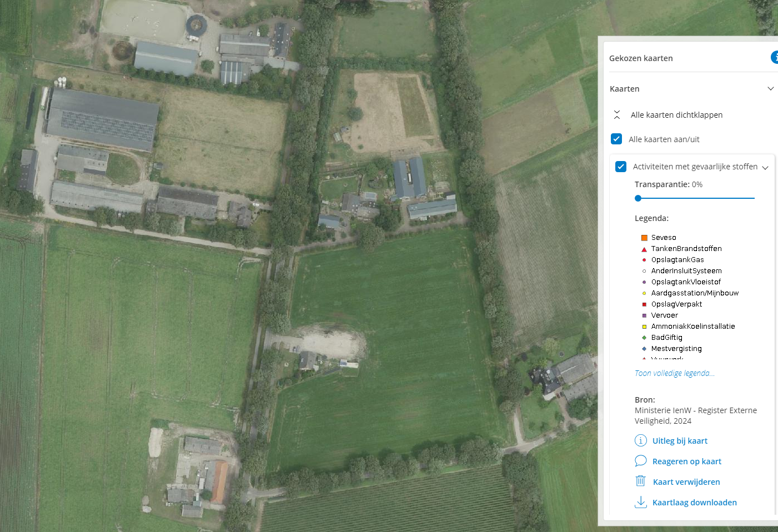This screenshot has height=532, width=778.
Task: Click the Aardgasstation/Mijnbouw legend label
Action: [x=695, y=293]
